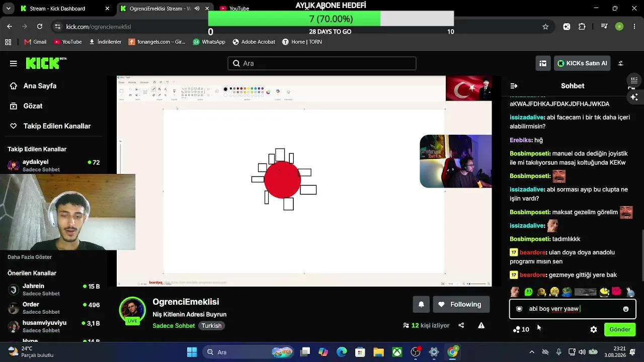Insert the red heart quick emote
The image size is (644, 362).
pos(616,292)
